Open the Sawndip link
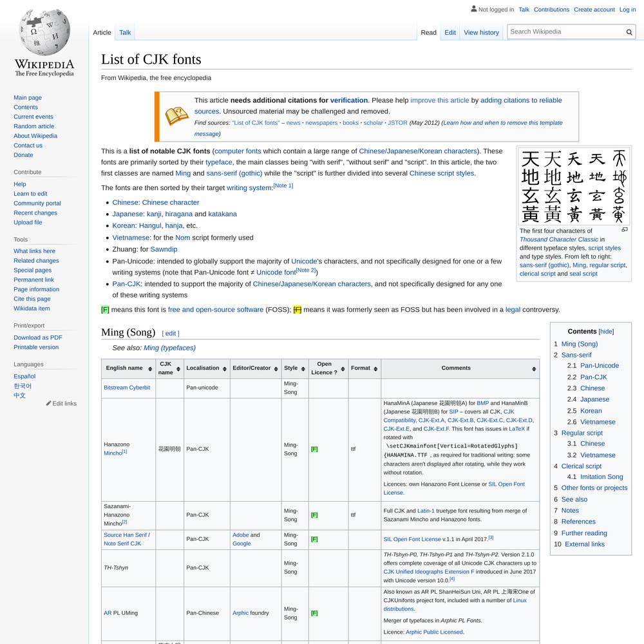The height and width of the screenshot is (644, 644). coord(164,249)
